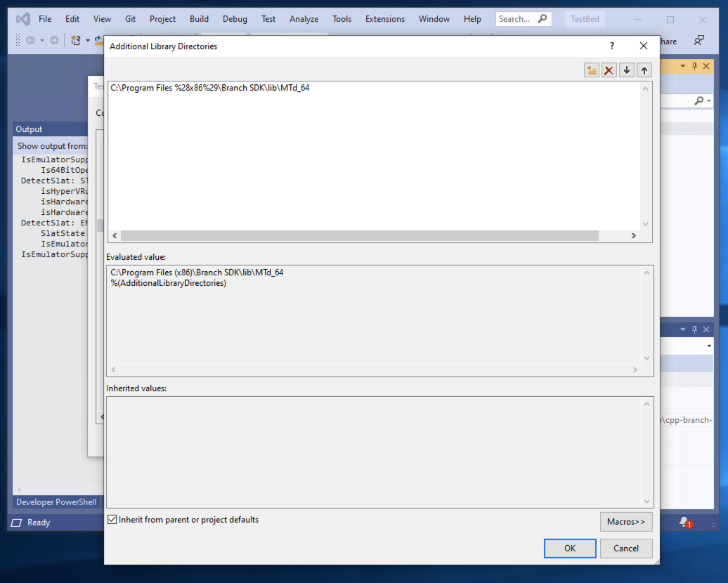Click the feedback person icon in toolbar
Image resolution: width=728 pixels, height=583 pixels.
point(698,41)
